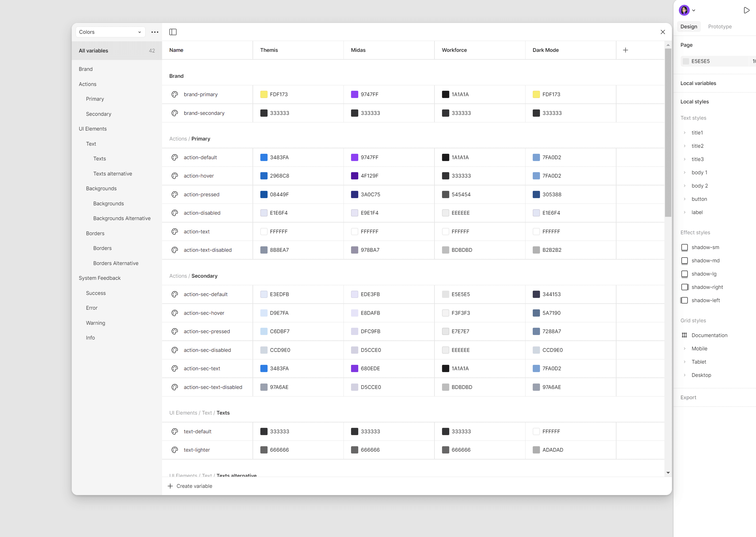Open the user avatar dropdown chevron

693,10
